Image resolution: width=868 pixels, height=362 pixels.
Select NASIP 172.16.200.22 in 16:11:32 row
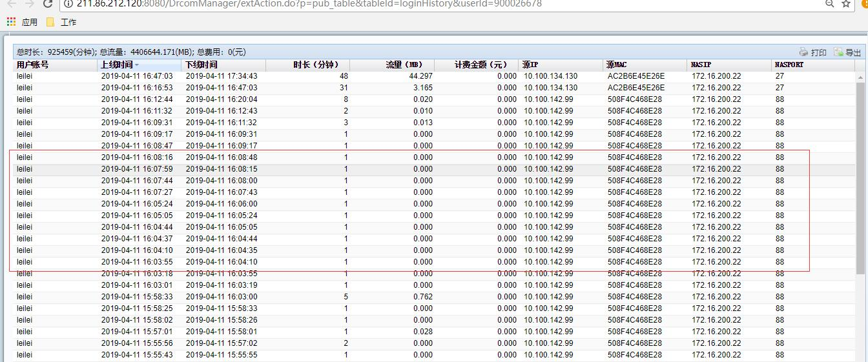716,111
